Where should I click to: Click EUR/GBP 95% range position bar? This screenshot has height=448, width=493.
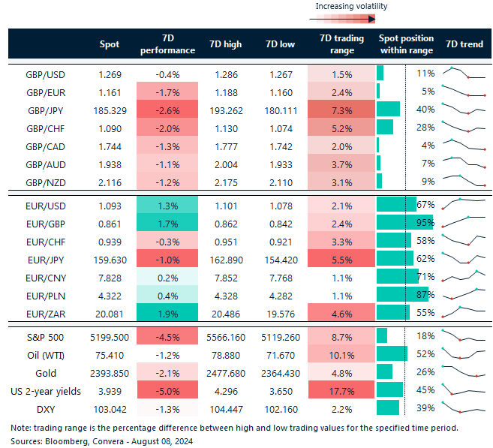point(404,222)
